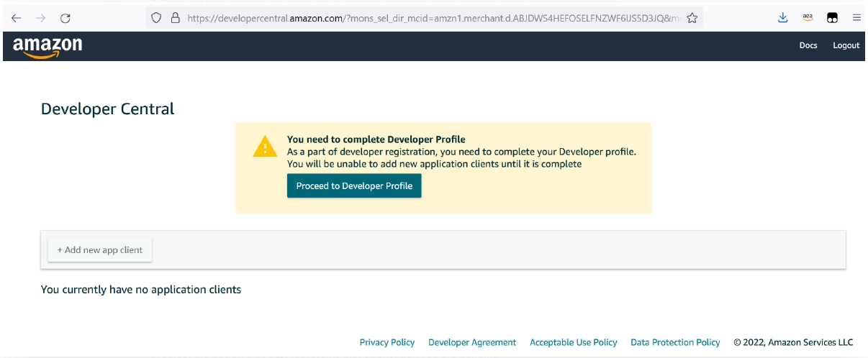Screen dimensions: 868x358
Task: Click the line 'You will be unable to add new application clients'
Action: pyautogui.click(x=434, y=164)
